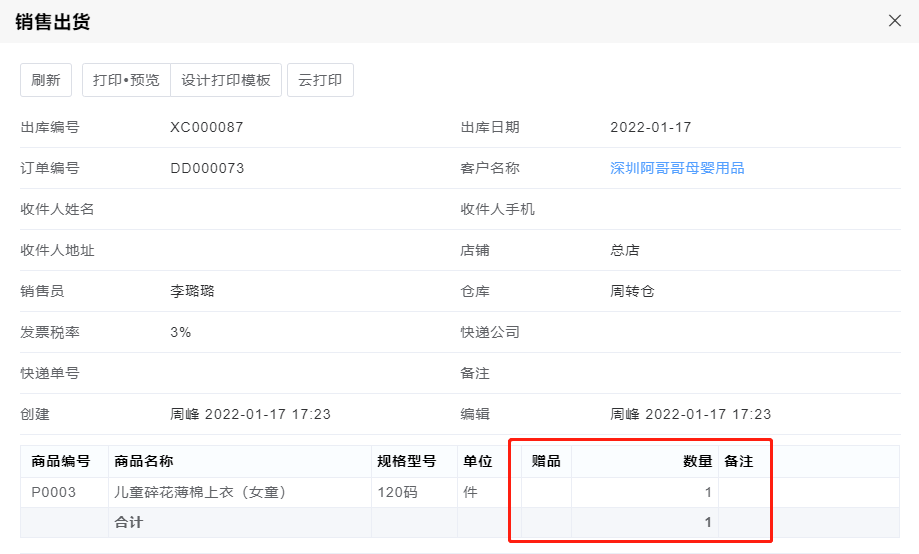
Task: Click the 赠品 column header
Action: (x=546, y=461)
